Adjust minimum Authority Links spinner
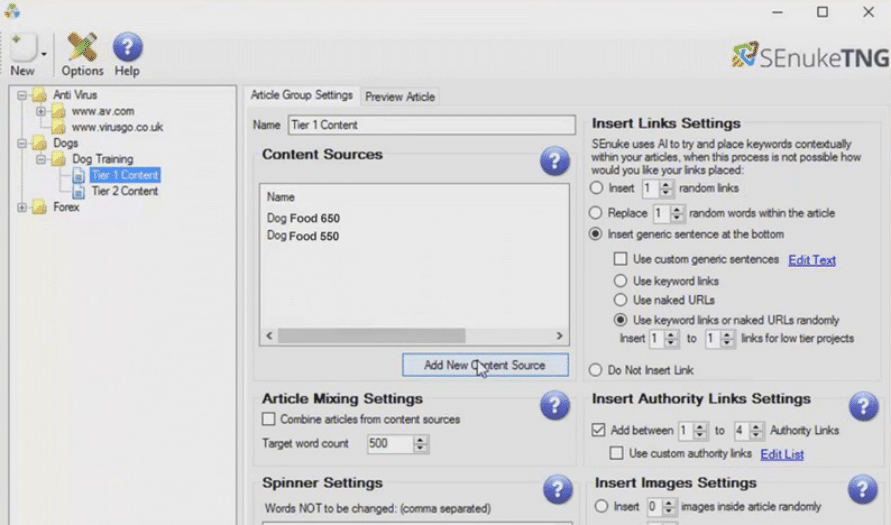The height and width of the screenshot is (525, 891). pos(700,431)
